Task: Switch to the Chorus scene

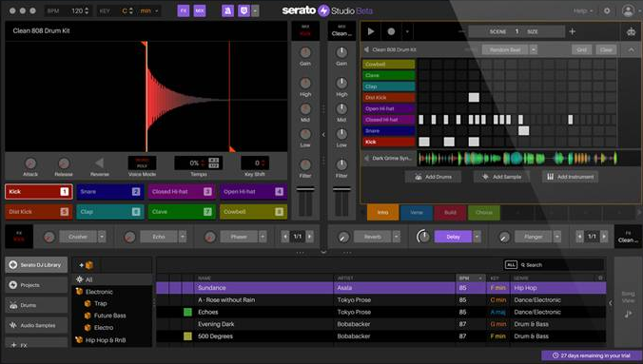Action: [484, 212]
